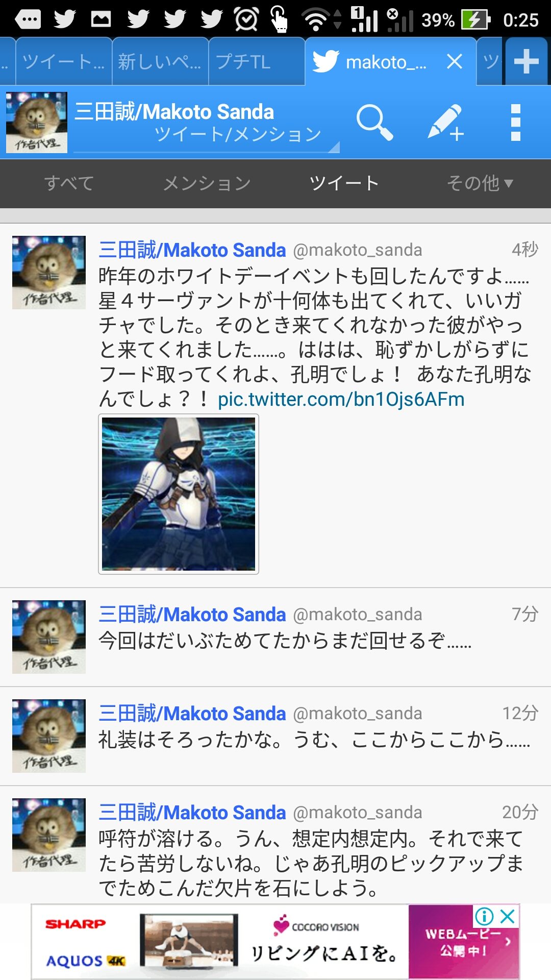This screenshot has height=980, width=551.
Task: Add a new tab with plus button
Action: coord(527,62)
